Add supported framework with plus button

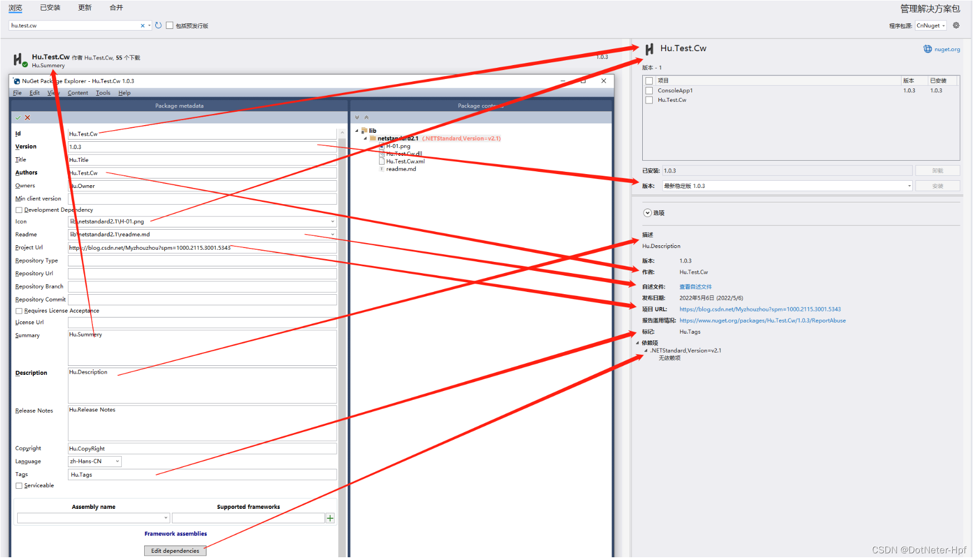click(330, 518)
